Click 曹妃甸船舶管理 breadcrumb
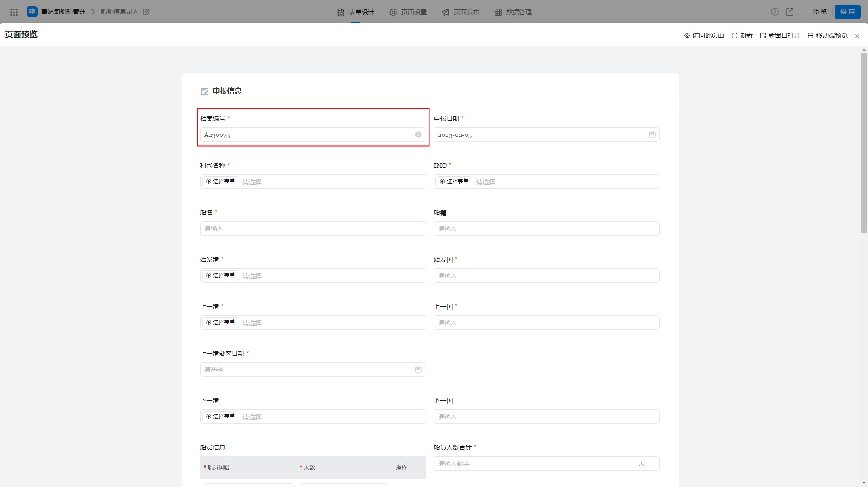The width and height of the screenshot is (868, 488). [x=63, y=12]
